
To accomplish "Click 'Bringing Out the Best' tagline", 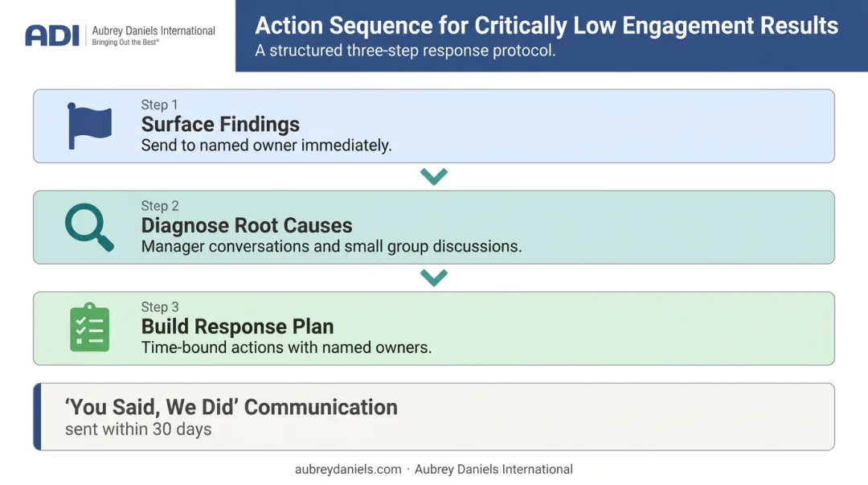I will [x=125, y=43].
